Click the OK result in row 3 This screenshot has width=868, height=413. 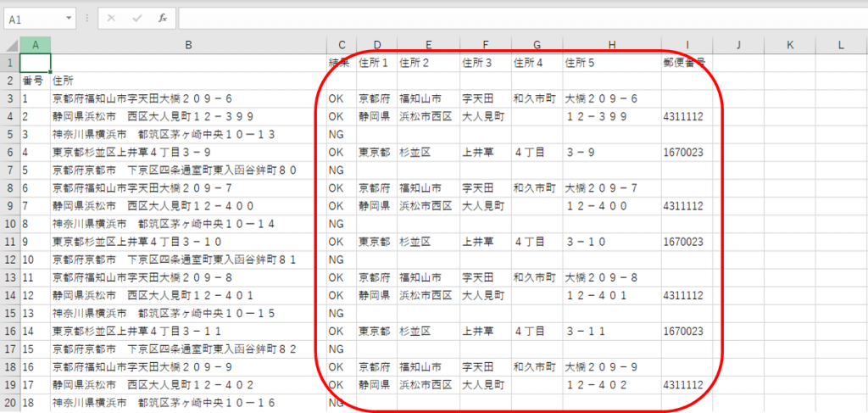point(342,99)
